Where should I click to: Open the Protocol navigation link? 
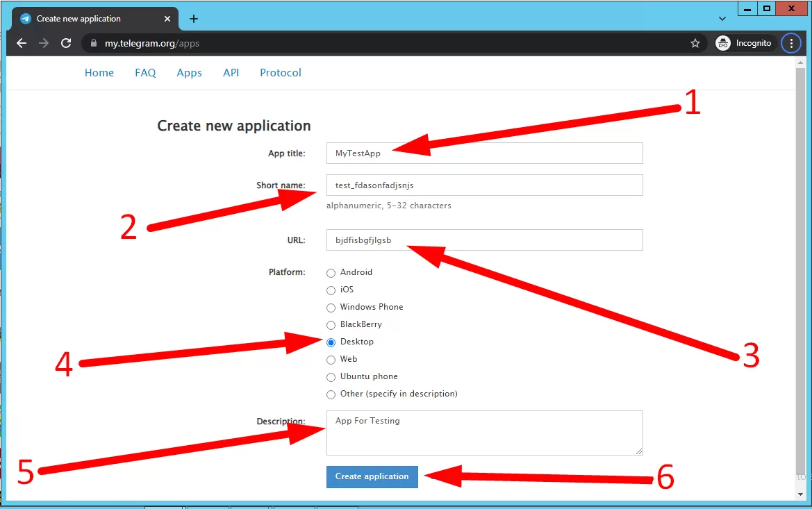pyautogui.click(x=281, y=73)
